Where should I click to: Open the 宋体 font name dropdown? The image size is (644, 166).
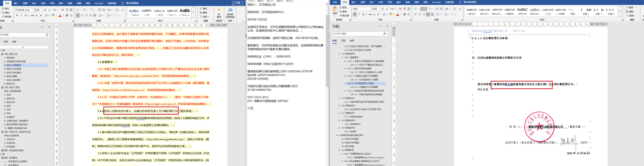coord(370,9)
